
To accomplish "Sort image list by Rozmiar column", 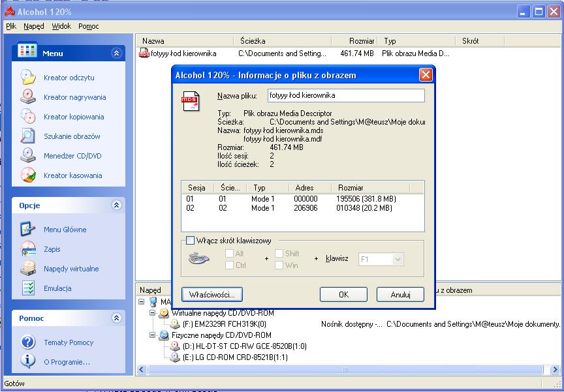I will point(354,41).
